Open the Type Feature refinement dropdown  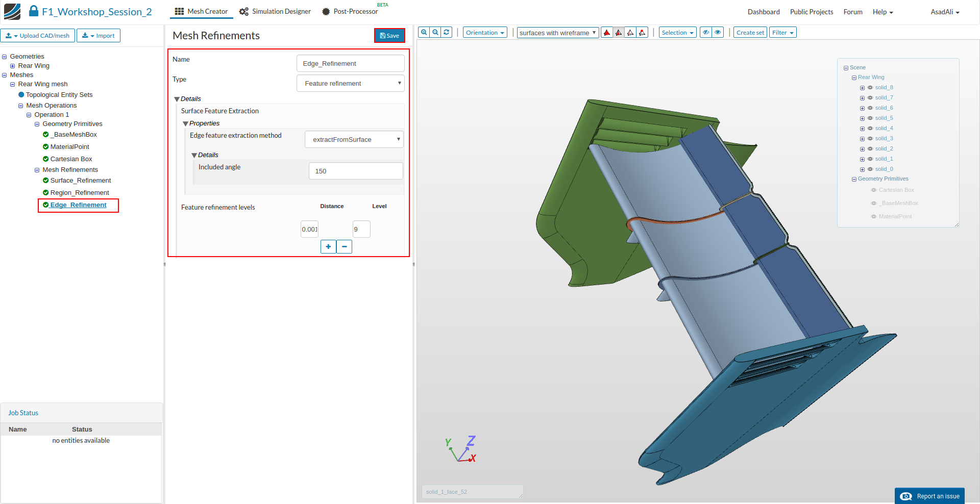click(x=351, y=83)
